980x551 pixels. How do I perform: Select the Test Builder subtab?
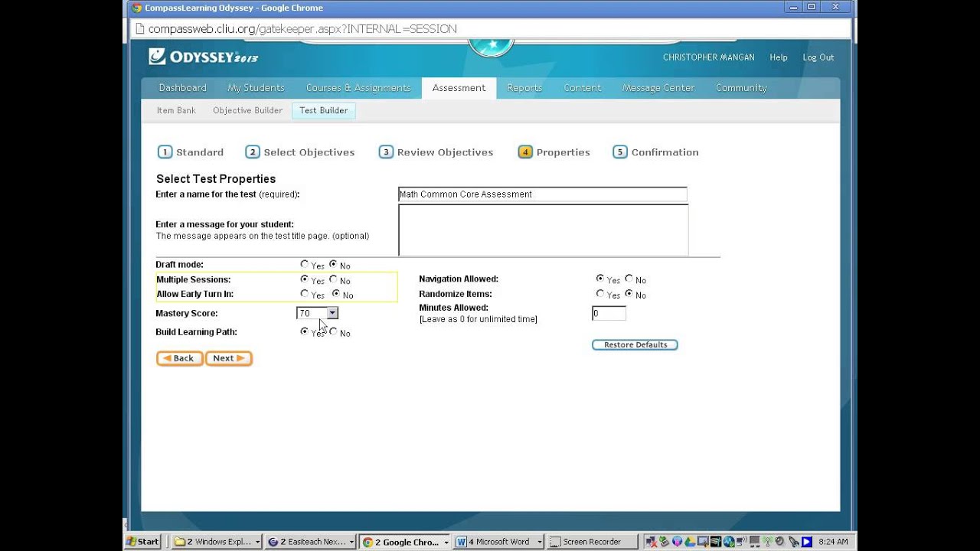point(323,110)
